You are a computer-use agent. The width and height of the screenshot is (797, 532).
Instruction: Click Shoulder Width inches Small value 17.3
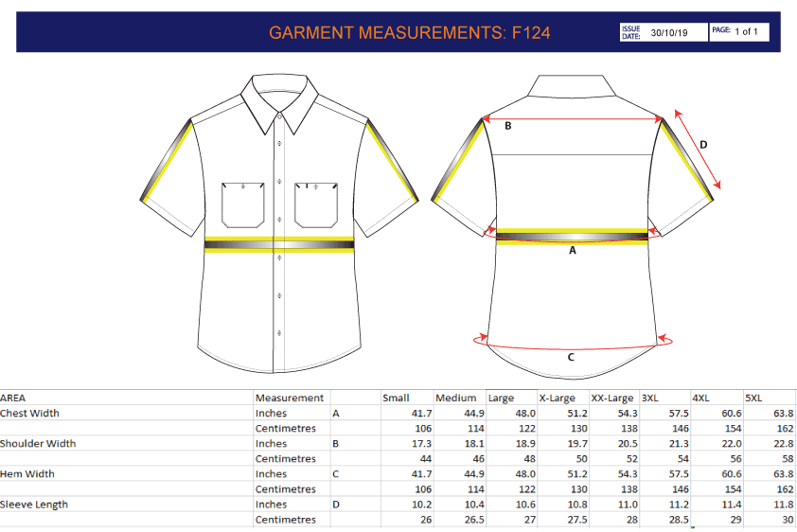click(421, 444)
